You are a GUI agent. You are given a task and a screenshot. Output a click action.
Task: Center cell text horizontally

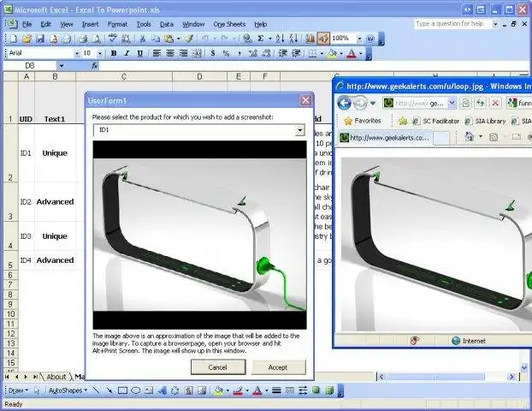[170, 53]
